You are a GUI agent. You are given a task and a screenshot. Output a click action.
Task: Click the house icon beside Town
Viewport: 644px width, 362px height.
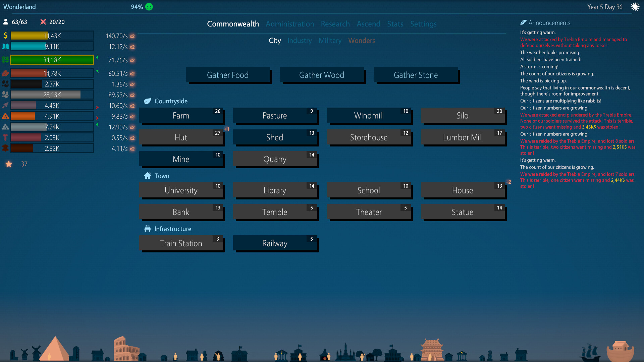click(147, 176)
